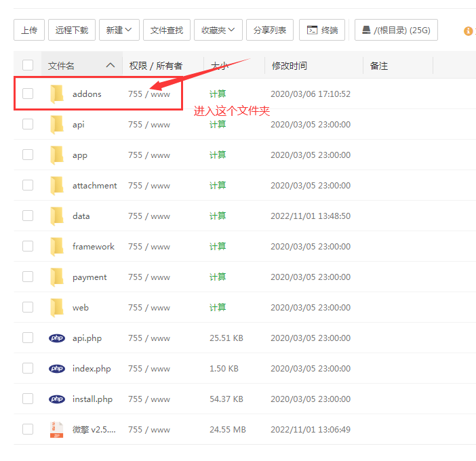Click 计算 size link for payment
The width and height of the screenshot is (476, 461).
(x=218, y=277)
